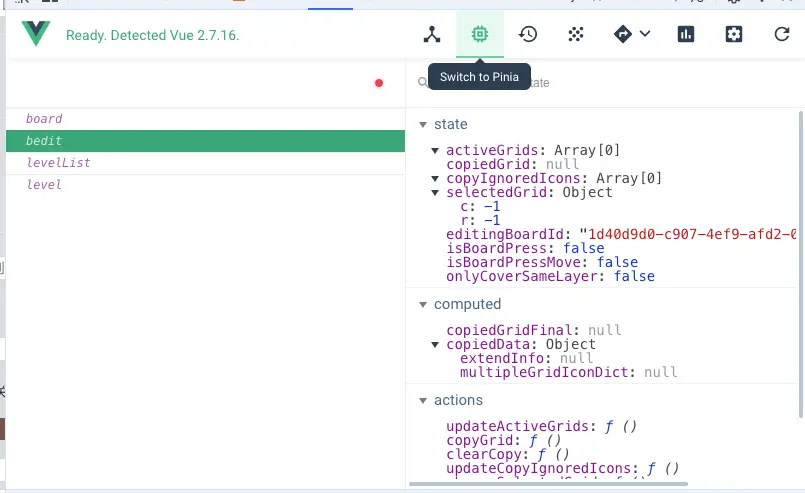Viewport: 805px width, 493px height.
Task: Switch to the Pinia inspector icon
Action: pyautogui.click(x=480, y=34)
